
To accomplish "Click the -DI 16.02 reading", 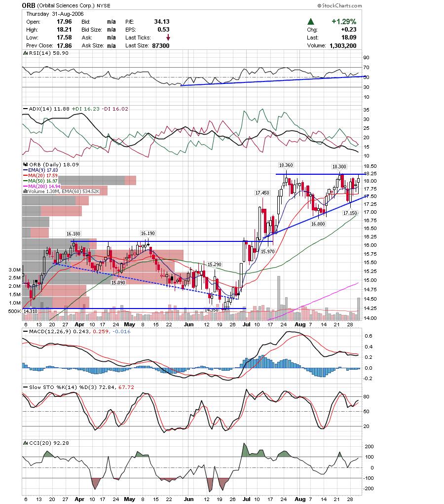I will click(x=115, y=109).
